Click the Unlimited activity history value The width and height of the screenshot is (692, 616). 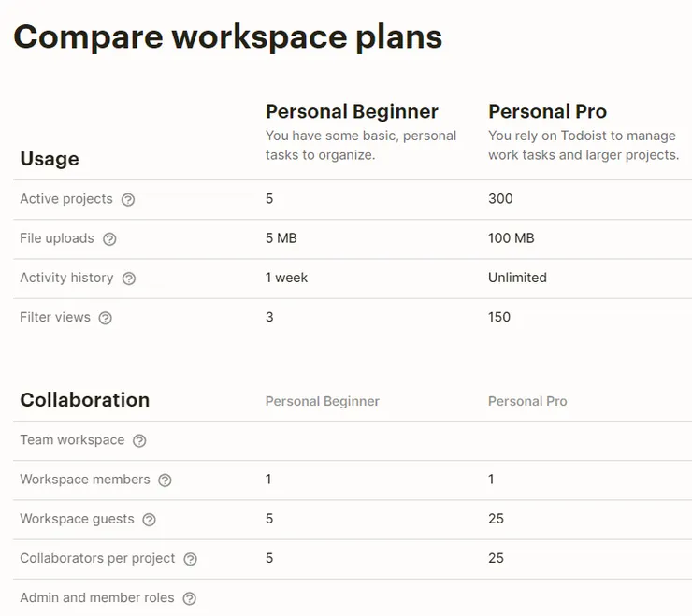(x=517, y=278)
